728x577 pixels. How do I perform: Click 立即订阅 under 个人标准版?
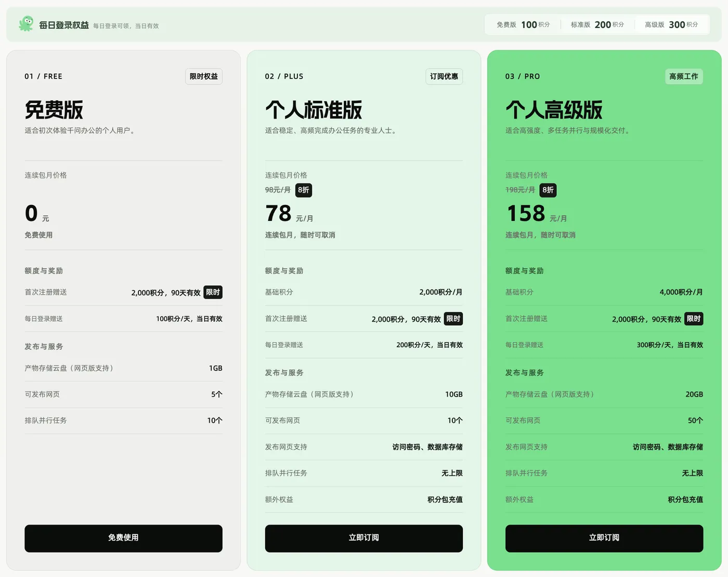point(363,538)
